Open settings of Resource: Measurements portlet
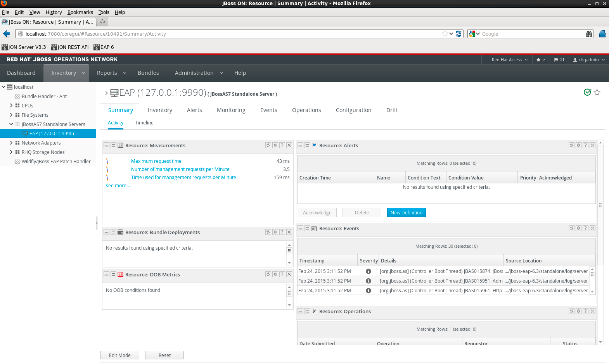The image size is (609, 364). click(x=275, y=145)
